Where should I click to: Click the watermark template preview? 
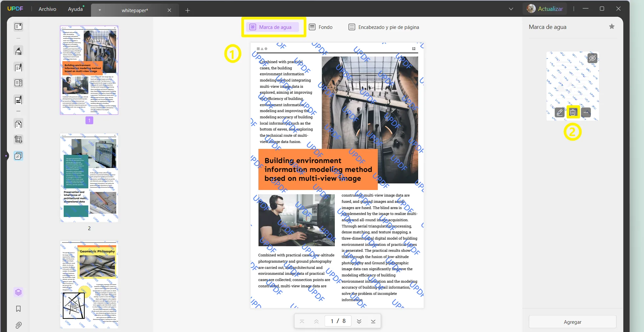(572, 86)
